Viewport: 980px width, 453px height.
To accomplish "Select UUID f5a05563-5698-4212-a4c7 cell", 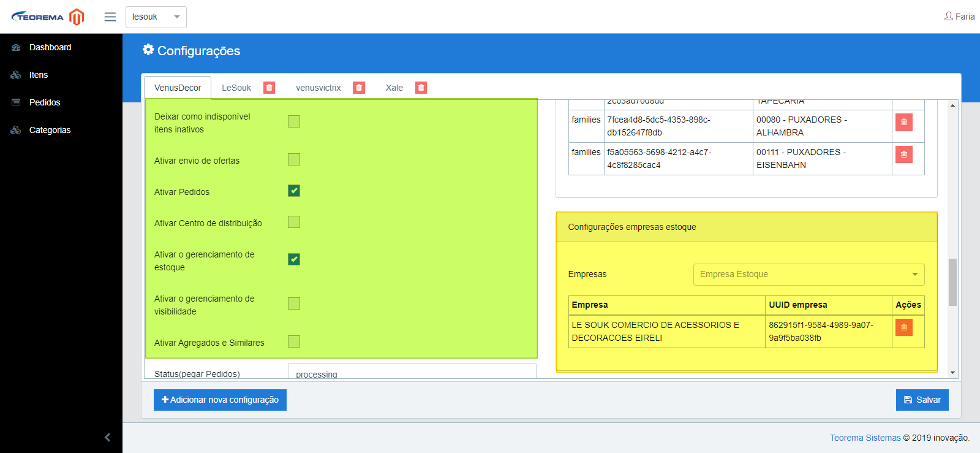I will tap(679, 159).
